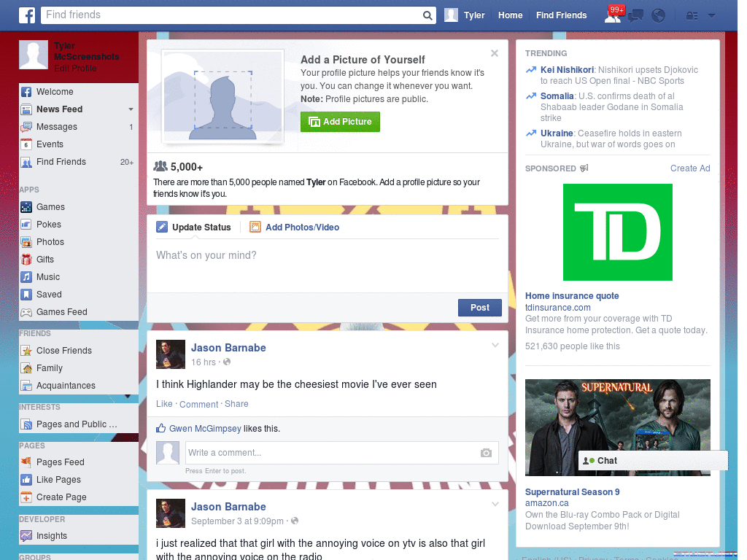Click the search magnifier icon
Viewport: 747px width, 560px height.
click(x=427, y=15)
